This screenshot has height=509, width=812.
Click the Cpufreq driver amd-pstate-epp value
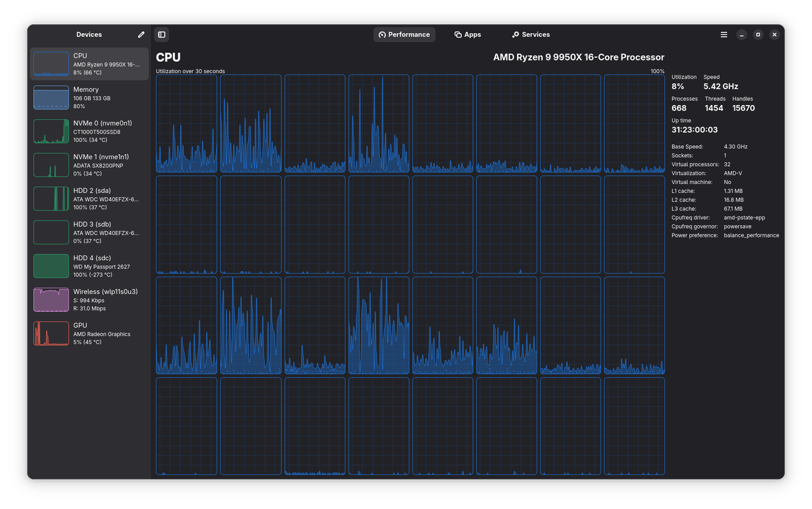coord(744,218)
